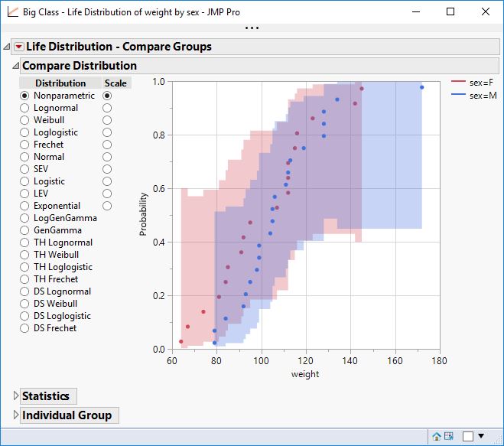Select the Weibull distribution radio button
The width and height of the screenshot is (504, 446).
click(24, 120)
